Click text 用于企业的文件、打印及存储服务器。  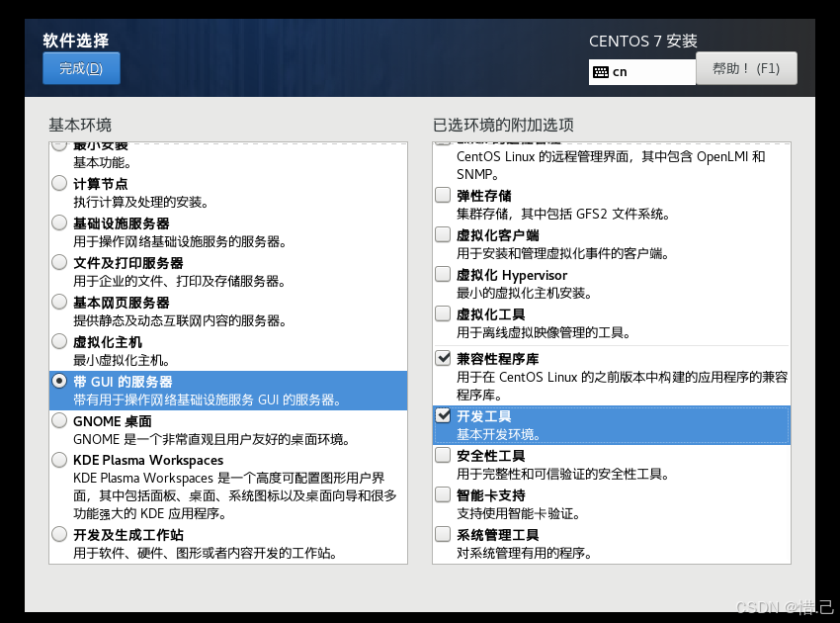pyautogui.click(x=180, y=282)
